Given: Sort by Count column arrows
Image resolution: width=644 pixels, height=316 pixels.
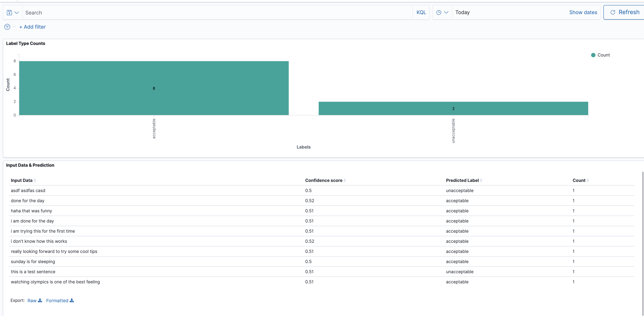Looking at the screenshot, I should point(588,180).
